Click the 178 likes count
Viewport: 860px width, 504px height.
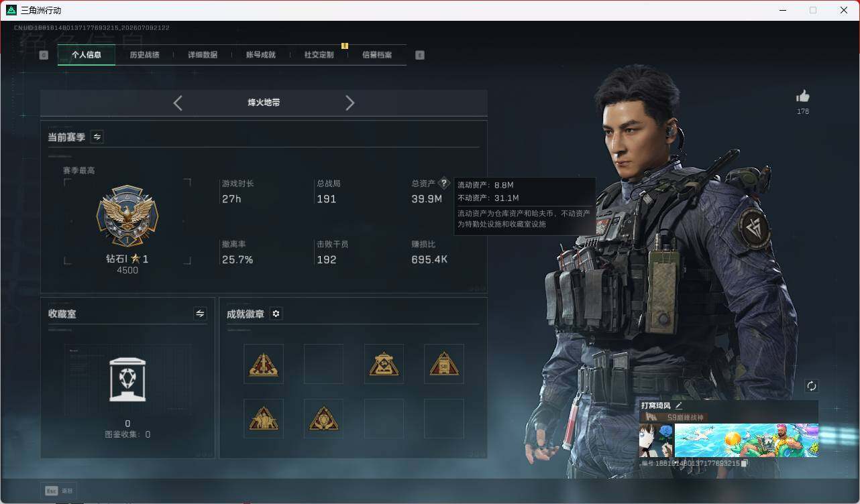tap(803, 111)
